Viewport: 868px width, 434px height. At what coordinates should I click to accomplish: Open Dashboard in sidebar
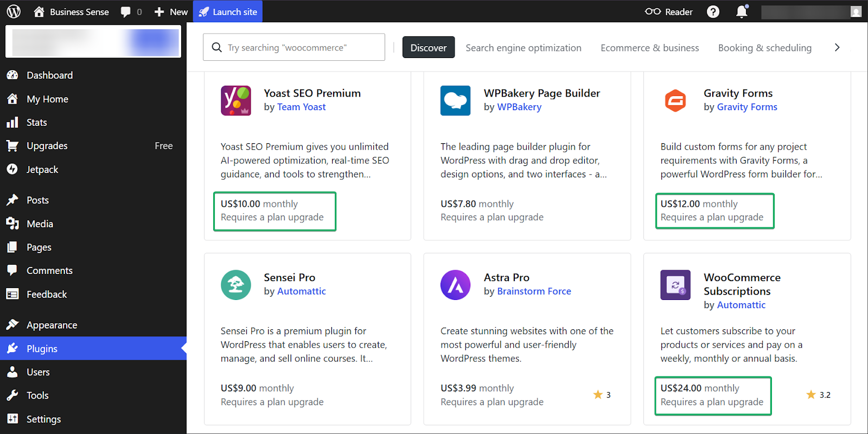(93, 75)
